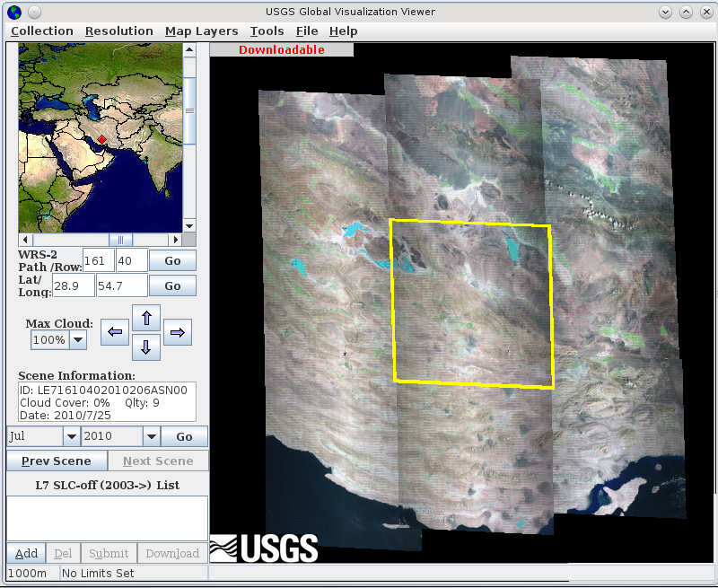Click the locator map horizontal scrollbar thumb
718x588 pixels.
click(x=121, y=240)
